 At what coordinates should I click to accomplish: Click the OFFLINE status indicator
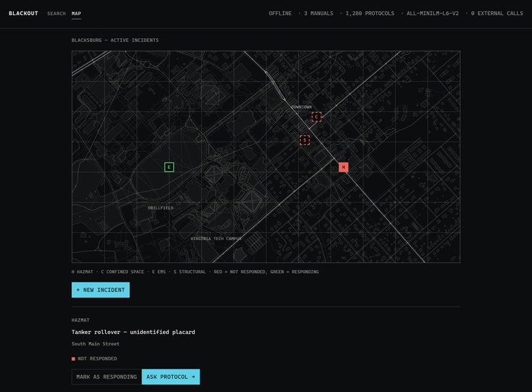click(x=280, y=13)
